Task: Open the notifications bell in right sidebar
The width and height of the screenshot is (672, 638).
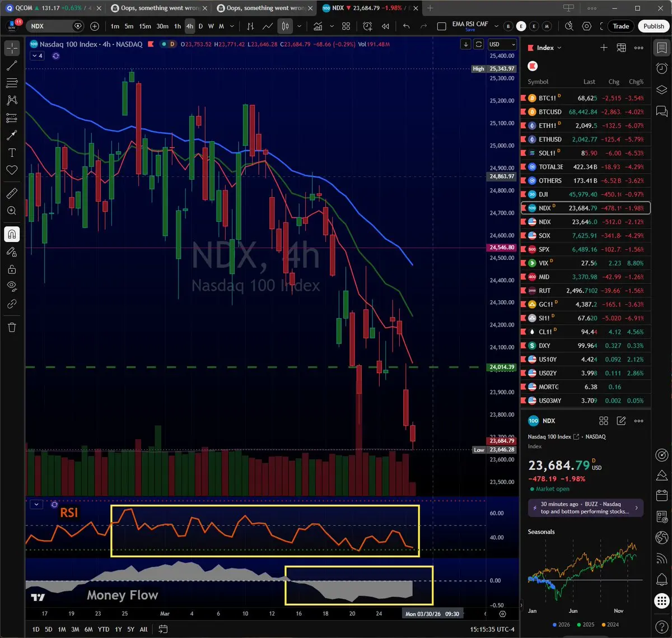Action: tap(661, 579)
